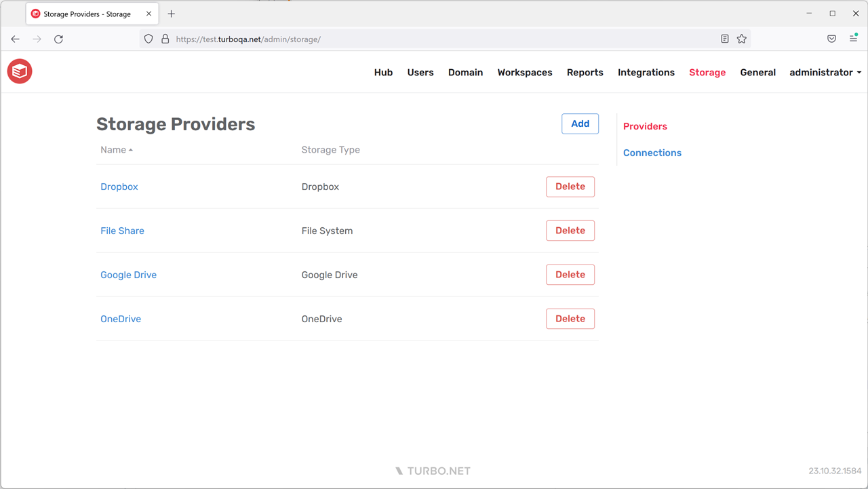This screenshot has width=868, height=489.
Task: Switch to the Storage menu item
Action: click(x=707, y=72)
